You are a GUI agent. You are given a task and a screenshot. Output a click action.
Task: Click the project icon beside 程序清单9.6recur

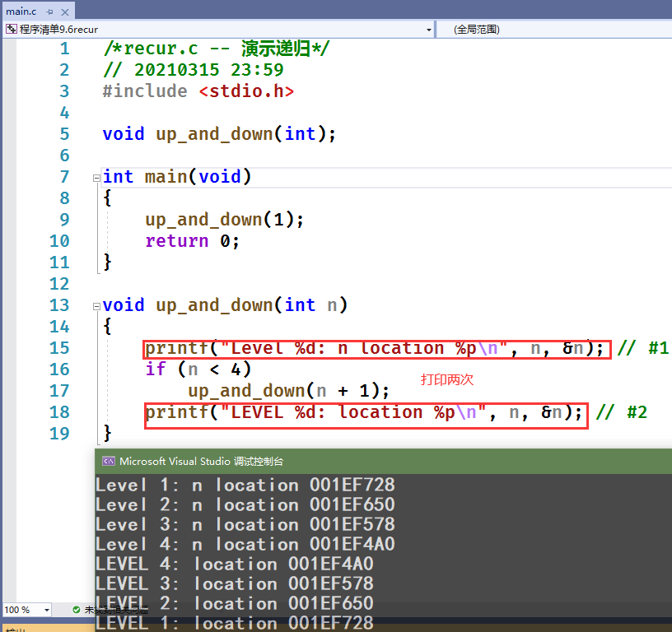12,29
